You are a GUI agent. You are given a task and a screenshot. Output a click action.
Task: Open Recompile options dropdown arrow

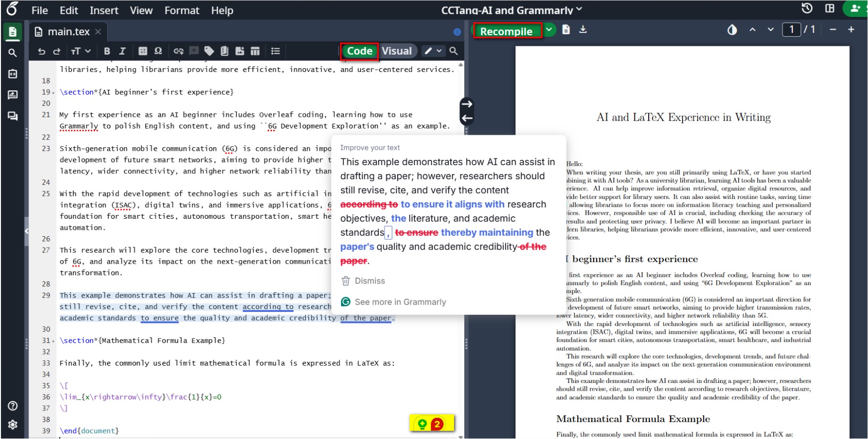(x=549, y=30)
